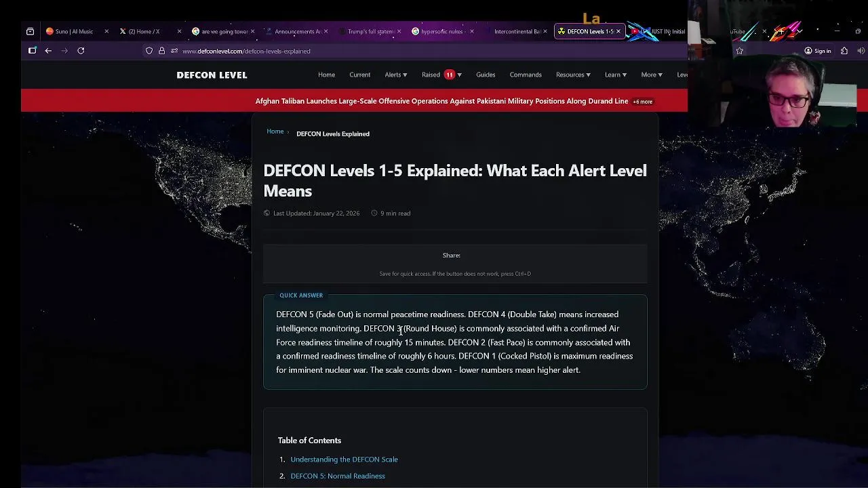Click the Home breadcrumb link
Viewport: 868px width, 488px height.
(x=275, y=131)
